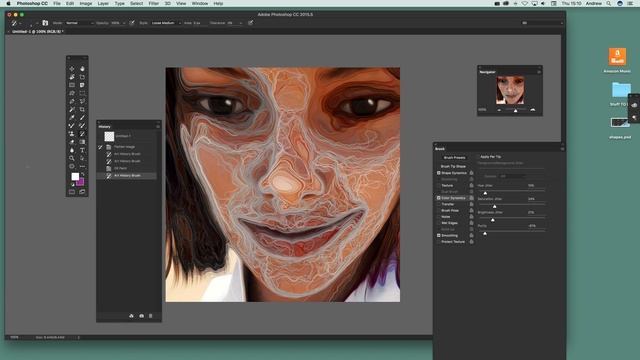This screenshot has width=640, height=360.
Task: Enable the Apply Per Tip checkbox
Action: point(478,157)
